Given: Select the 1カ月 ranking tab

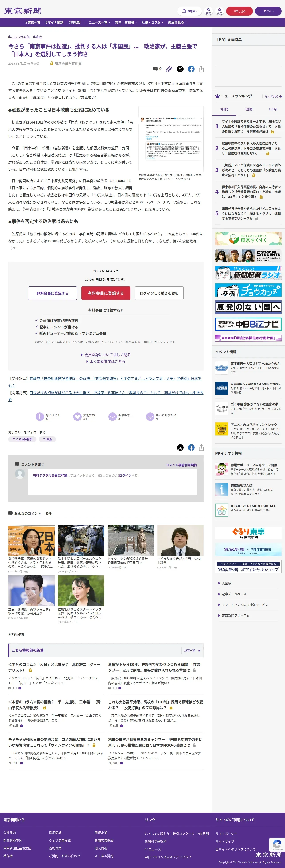Looking at the screenshot, I should pos(273,109).
